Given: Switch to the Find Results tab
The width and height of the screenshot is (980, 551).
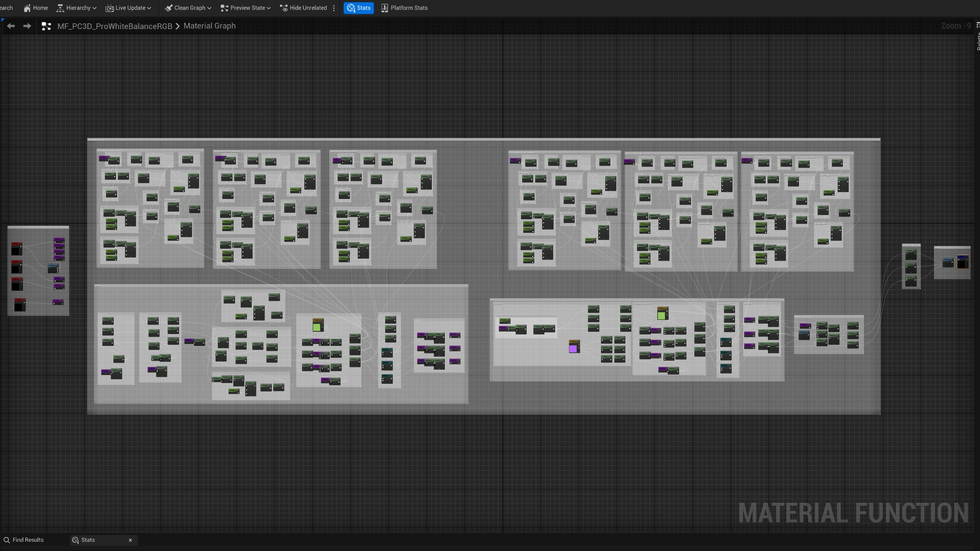Looking at the screenshot, I should pos(23,540).
